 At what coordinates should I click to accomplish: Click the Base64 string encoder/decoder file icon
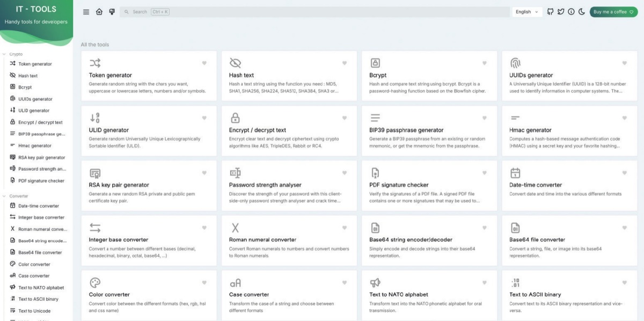click(x=375, y=228)
